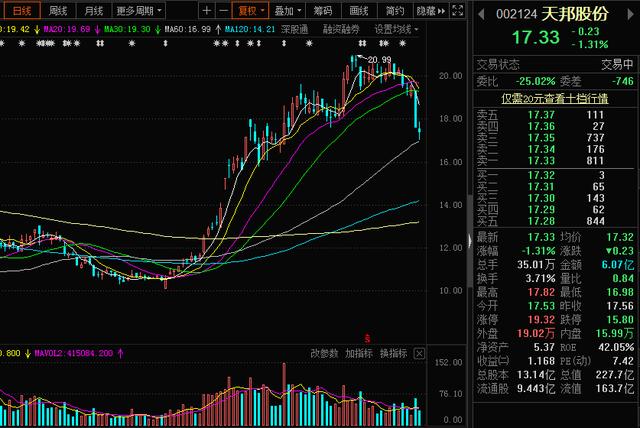Click the 涨停 value 19.32

[x=541, y=319]
